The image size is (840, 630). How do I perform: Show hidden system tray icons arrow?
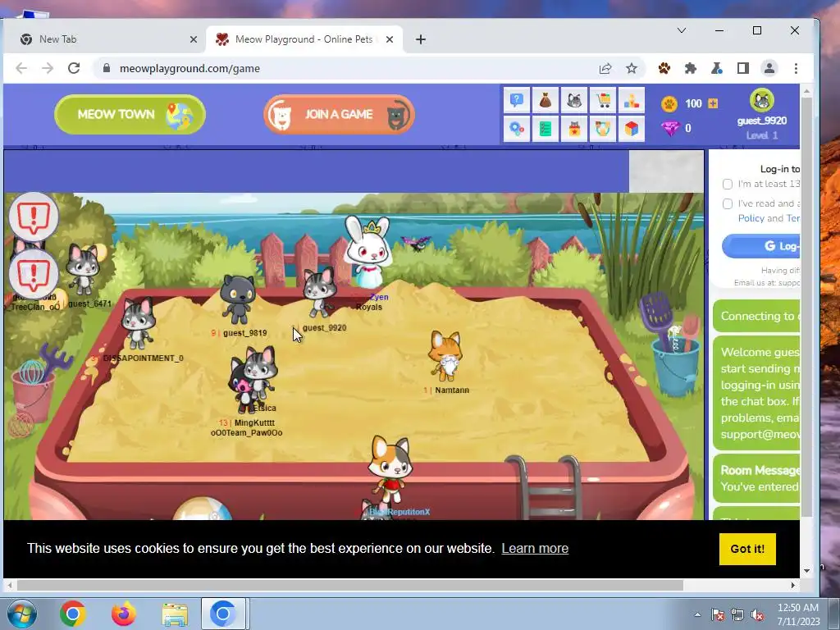[x=697, y=614]
